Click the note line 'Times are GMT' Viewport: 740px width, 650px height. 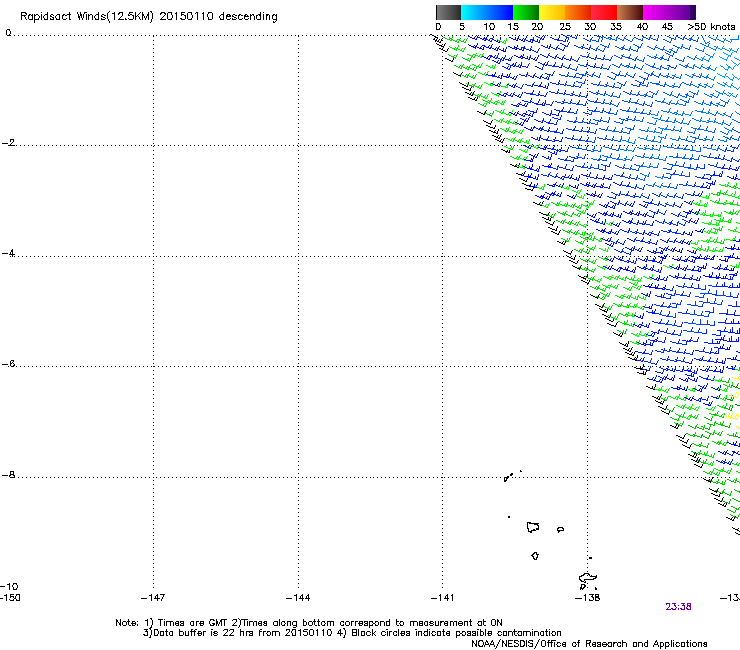[x=193, y=623]
